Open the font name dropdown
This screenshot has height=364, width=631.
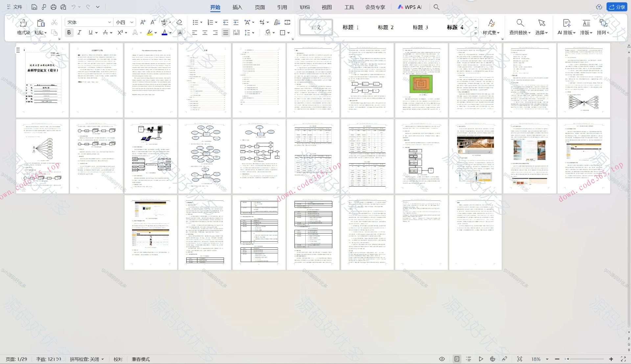109,22
